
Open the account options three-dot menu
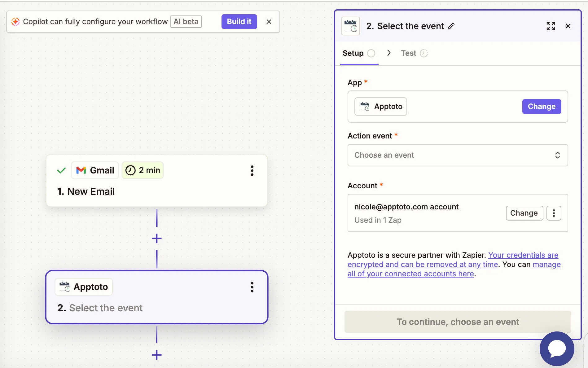(554, 213)
